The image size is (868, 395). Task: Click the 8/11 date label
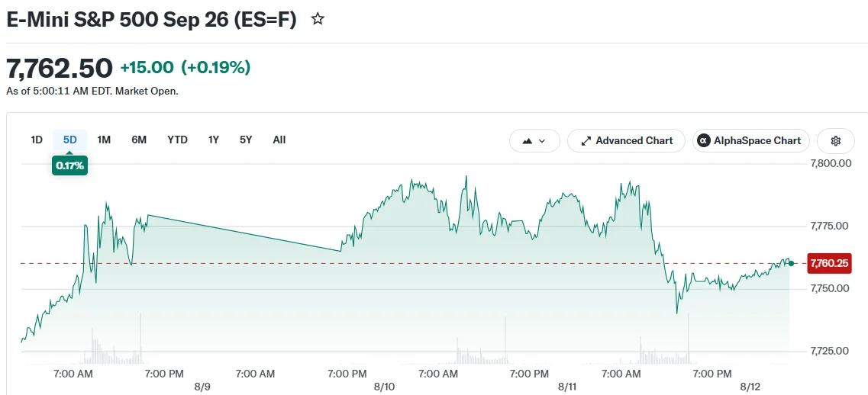pos(567,387)
